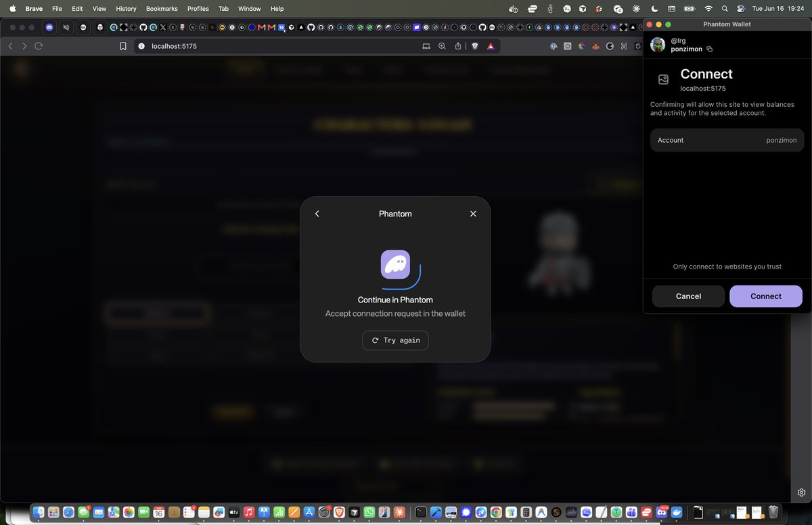The width and height of the screenshot is (812, 525).
Task: Open Control Center in menu bar
Action: pyautogui.click(x=740, y=9)
